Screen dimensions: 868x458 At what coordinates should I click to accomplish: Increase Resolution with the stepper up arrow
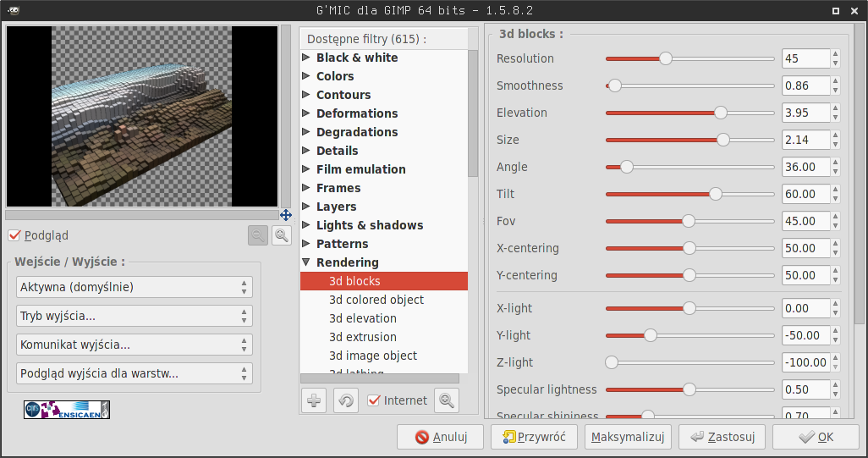pos(835,53)
